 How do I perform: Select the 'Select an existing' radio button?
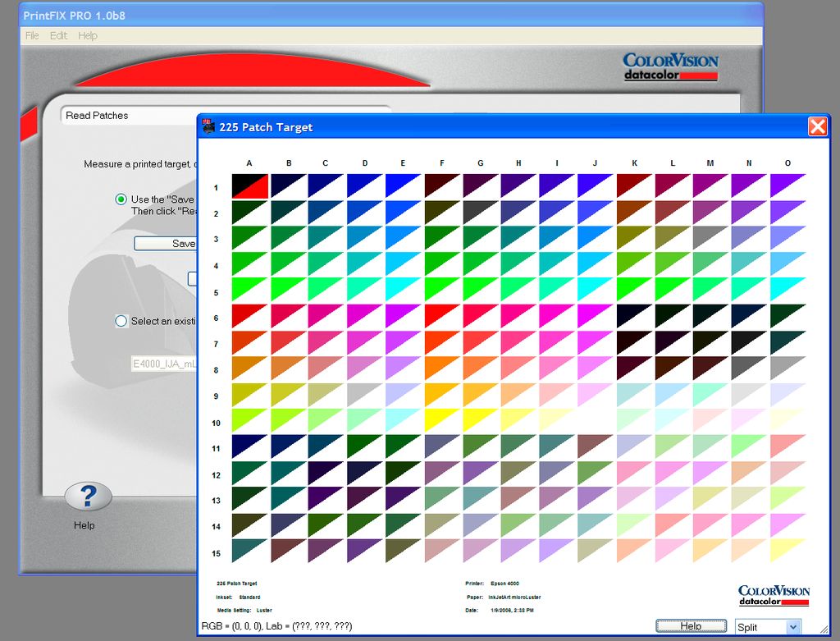click(x=121, y=321)
